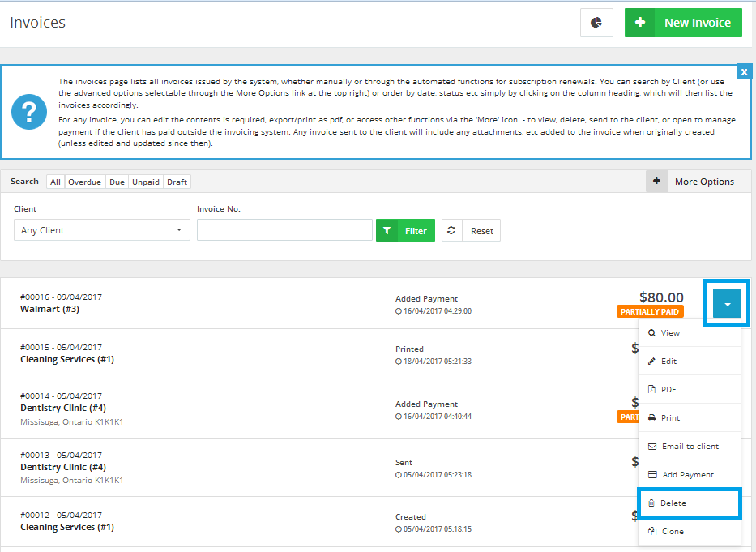Toggle the blue actions dropdown for Walmart invoice
Image resolution: width=756 pixels, height=552 pixels.
pyautogui.click(x=727, y=304)
